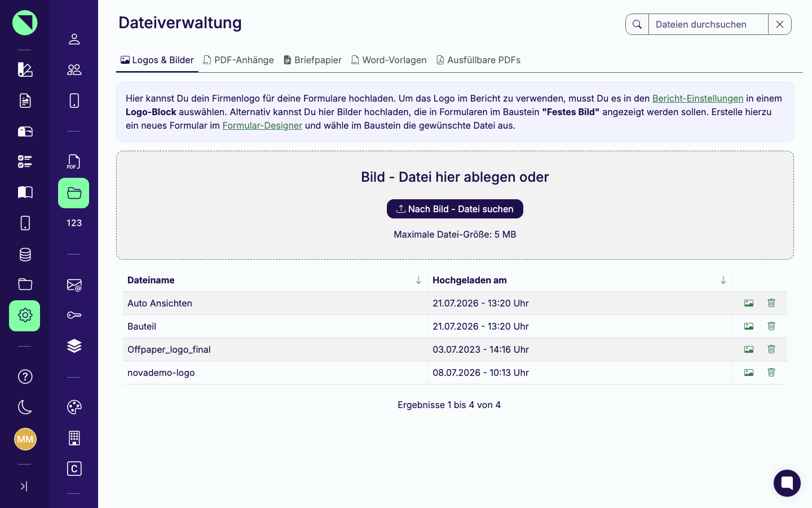Sort table by Dateiname arrow
This screenshot has height=508, width=812.
coord(418,281)
